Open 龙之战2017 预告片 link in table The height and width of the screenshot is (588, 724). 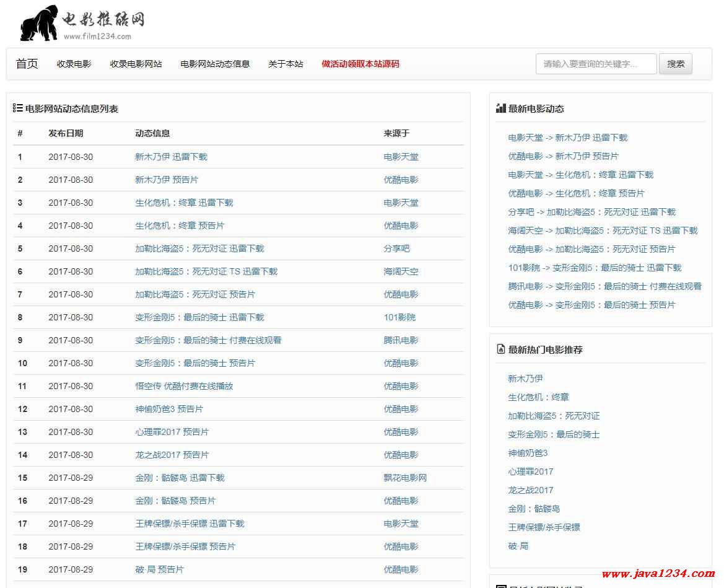click(x=172, y=455)
